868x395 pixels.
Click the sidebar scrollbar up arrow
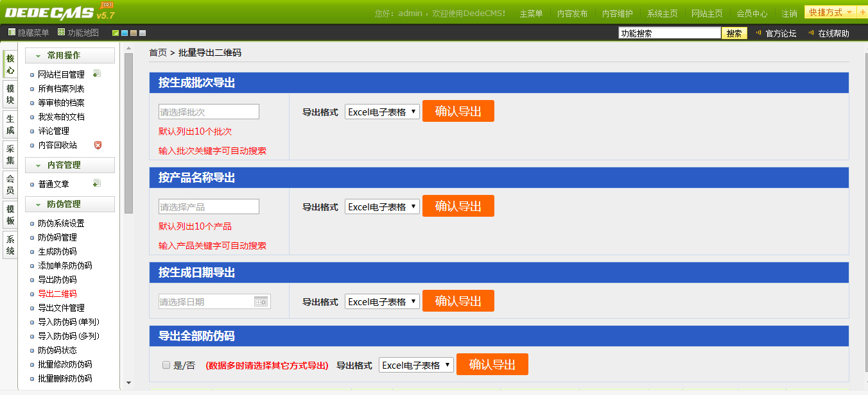point(128,48)
